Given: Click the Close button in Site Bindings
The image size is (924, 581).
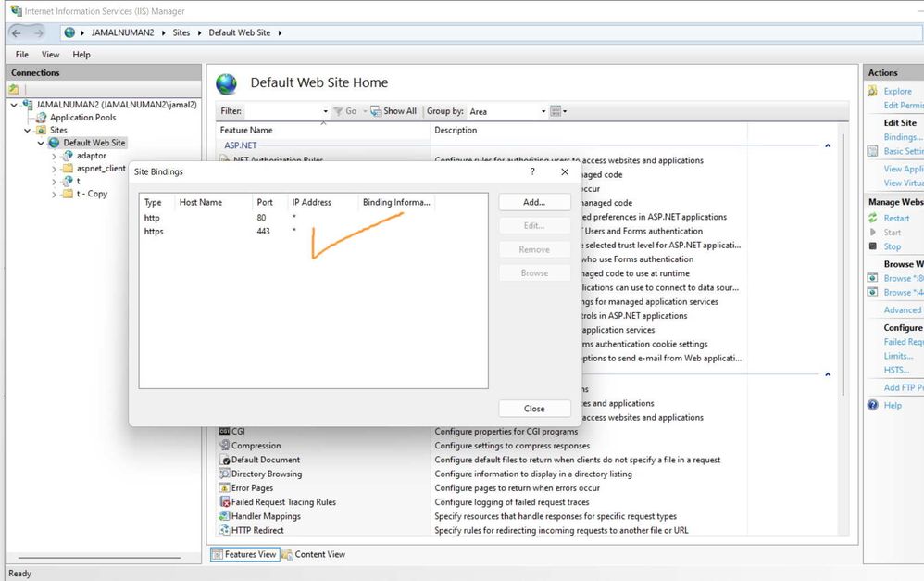Looking at the screenshot, I should pos(534,409).
